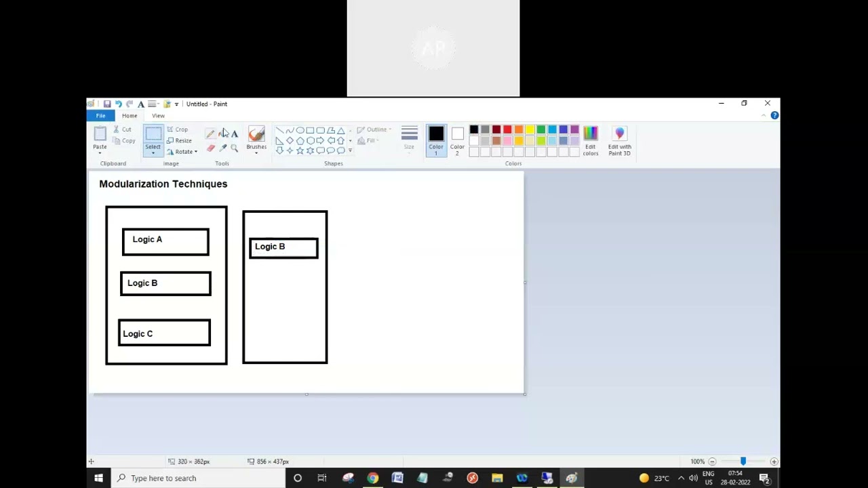The image size is (868, 488).
Task: Open Task View on the taskbar
Action: (x=322, y=478)
